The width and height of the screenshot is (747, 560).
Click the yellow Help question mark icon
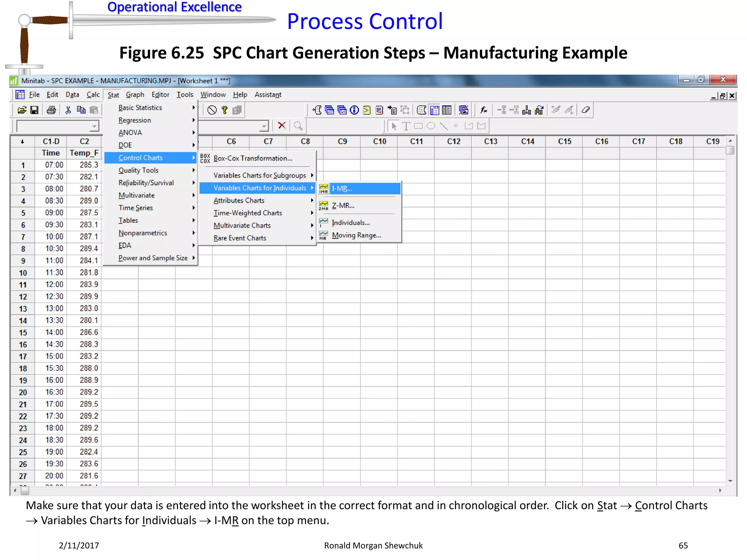(225, 110)
